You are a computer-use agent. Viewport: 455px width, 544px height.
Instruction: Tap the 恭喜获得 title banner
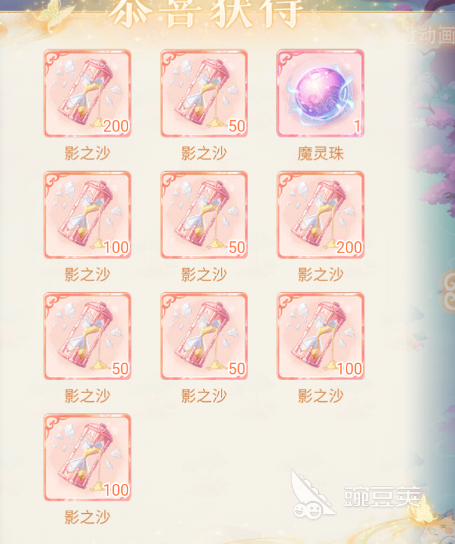(205, 13)
